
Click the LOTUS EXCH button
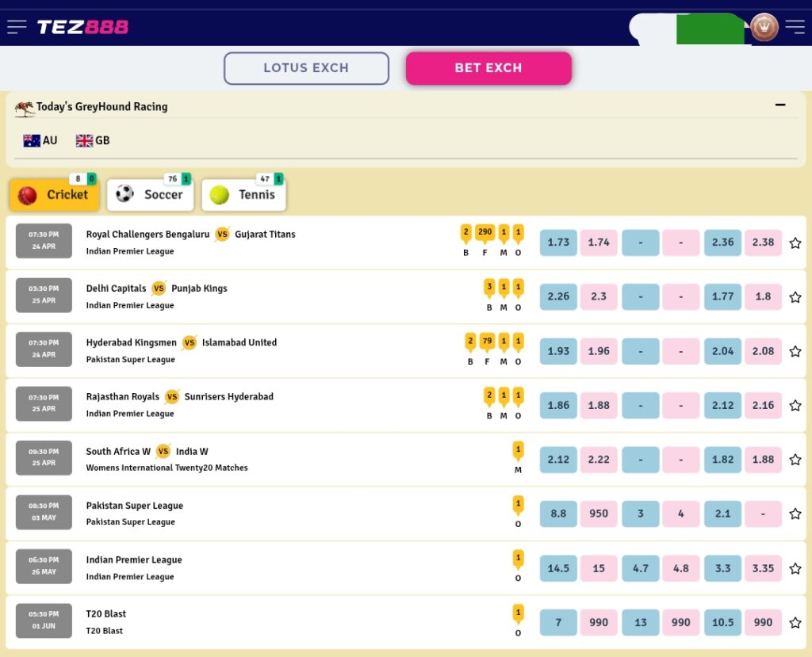pyautogui.click(x=306, y=68)
